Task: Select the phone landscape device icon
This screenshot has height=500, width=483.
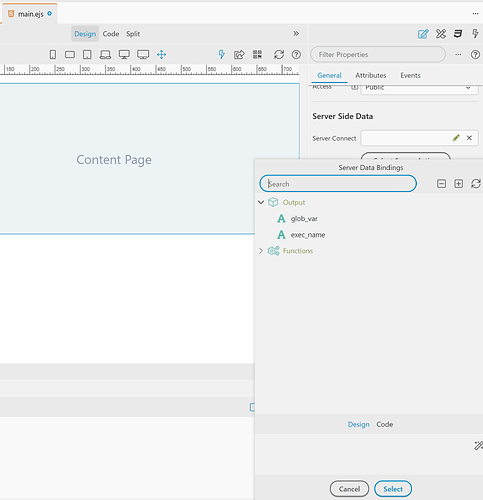Action: 70,54
